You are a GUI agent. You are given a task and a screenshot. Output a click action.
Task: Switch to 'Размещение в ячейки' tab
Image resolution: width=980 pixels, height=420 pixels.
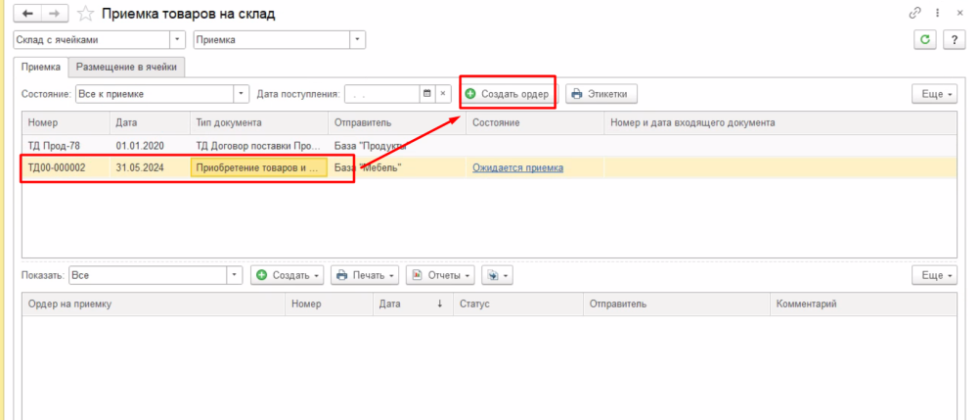coord(127,67)
